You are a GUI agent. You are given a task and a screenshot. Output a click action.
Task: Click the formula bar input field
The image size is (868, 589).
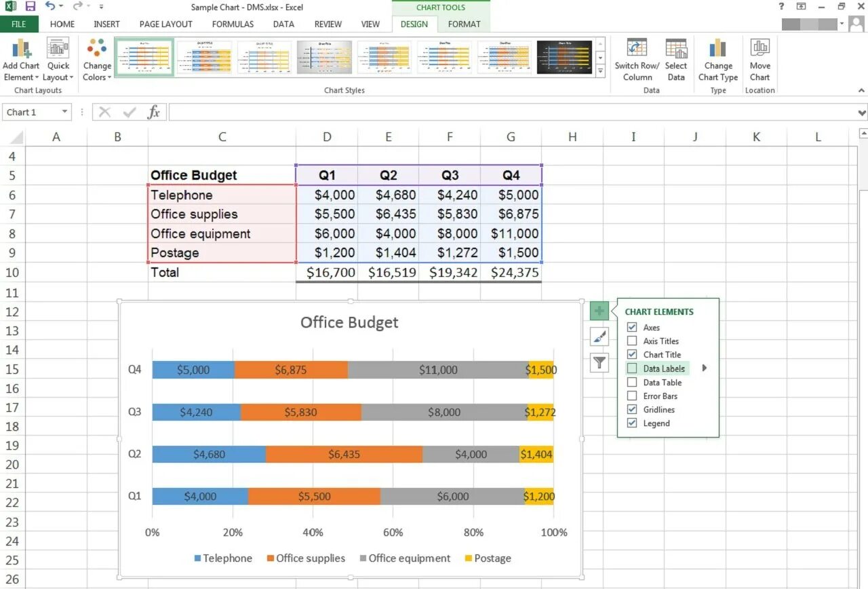tap(513, 112)
